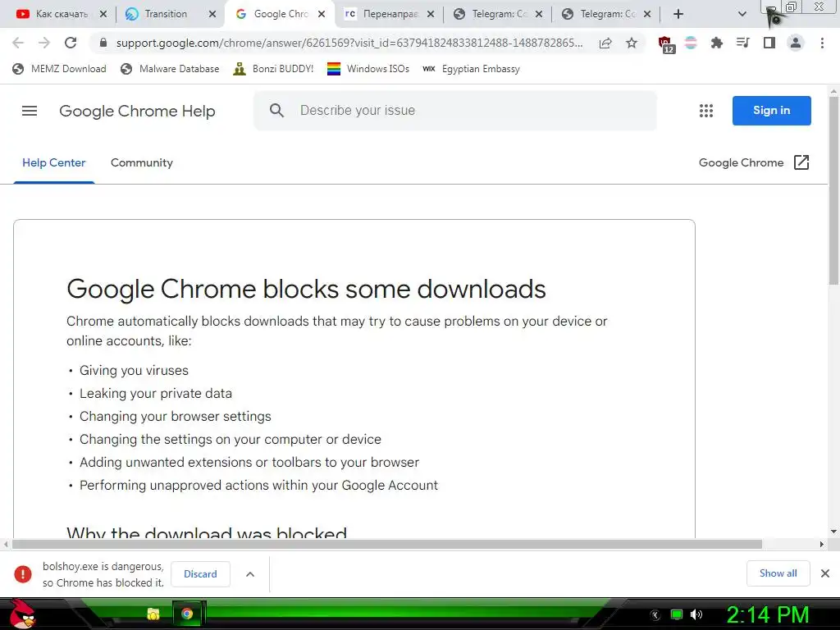Viewport: 840px width, 630px height.
Task: Click the Sign in button
Action: [x=771, y=111]
